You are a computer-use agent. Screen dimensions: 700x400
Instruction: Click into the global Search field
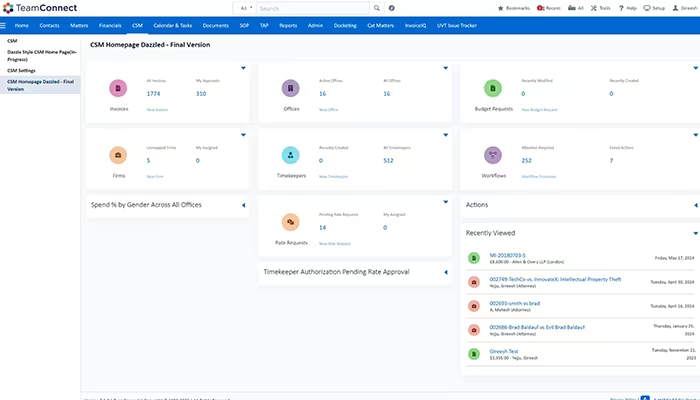pos(312,8)
